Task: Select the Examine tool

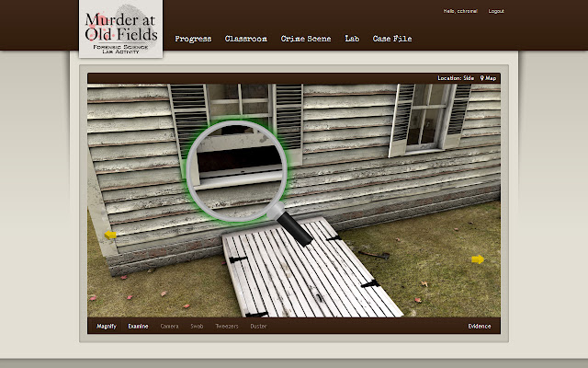Action: click(138, 326)
